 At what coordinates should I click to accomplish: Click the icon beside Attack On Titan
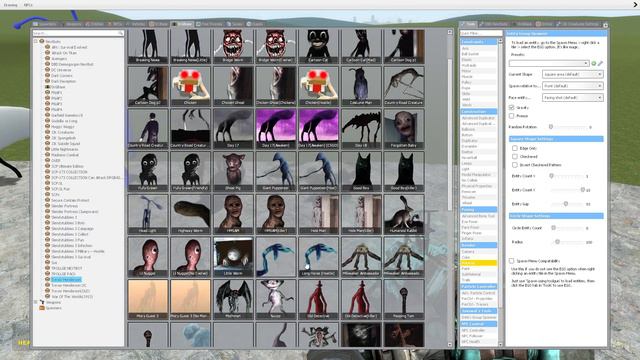pos(47,53)
